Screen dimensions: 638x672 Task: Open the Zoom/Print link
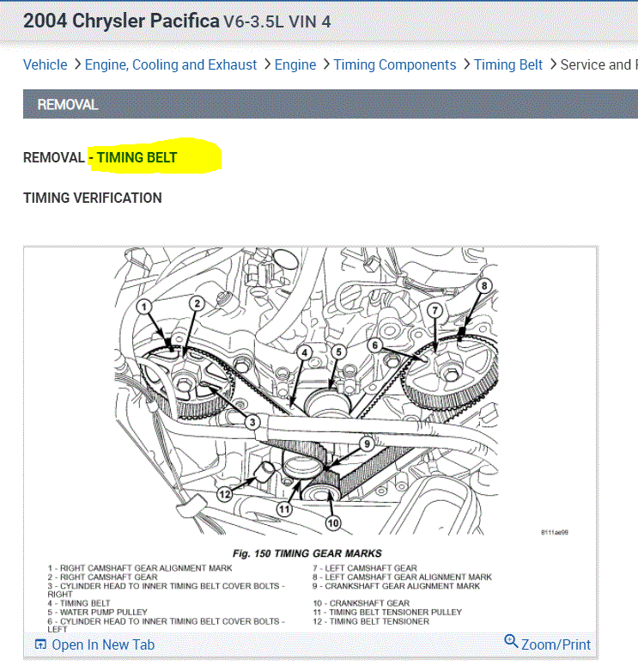[x=556, y=645]
